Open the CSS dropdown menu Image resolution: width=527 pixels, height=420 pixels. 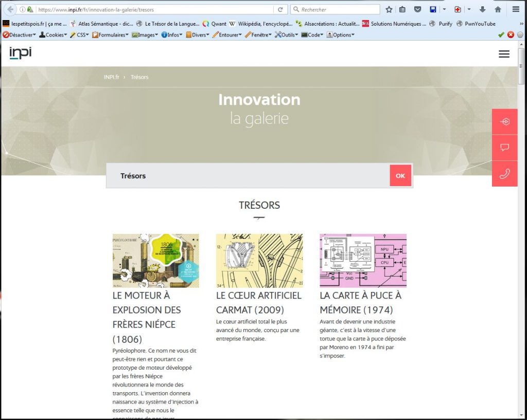pyautogui.click(x=80, y=34)
